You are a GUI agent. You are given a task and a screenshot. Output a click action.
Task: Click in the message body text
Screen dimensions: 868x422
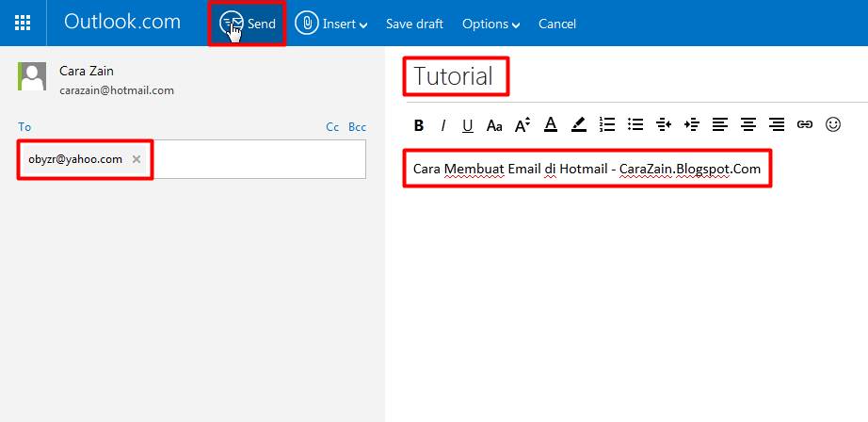587,169
